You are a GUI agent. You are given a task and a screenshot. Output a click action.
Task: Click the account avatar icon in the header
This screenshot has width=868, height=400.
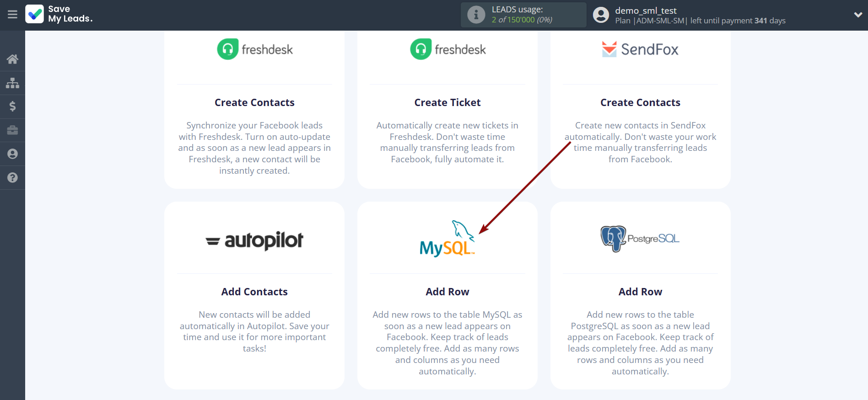pos(601,15)
